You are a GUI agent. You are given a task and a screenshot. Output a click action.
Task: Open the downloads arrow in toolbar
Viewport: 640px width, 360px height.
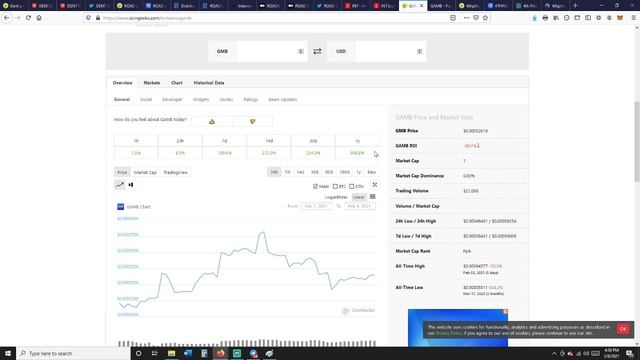click(x=535, y=18)
